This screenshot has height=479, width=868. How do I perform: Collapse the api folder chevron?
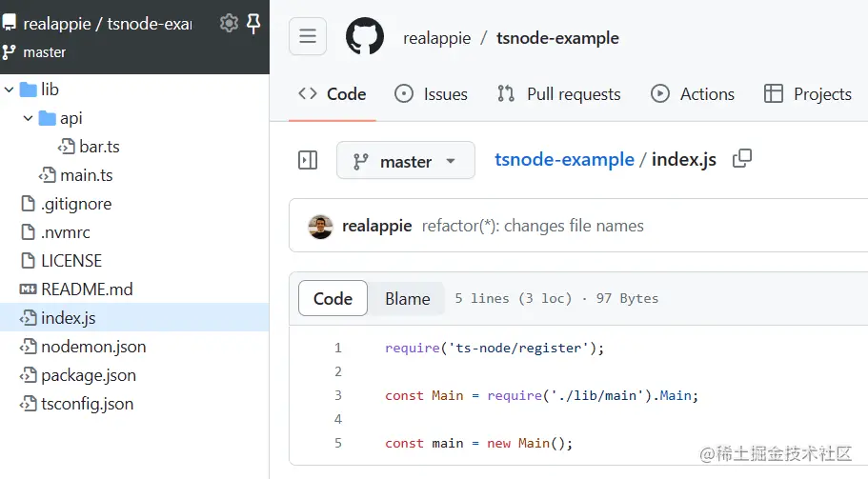pos(29,118)
